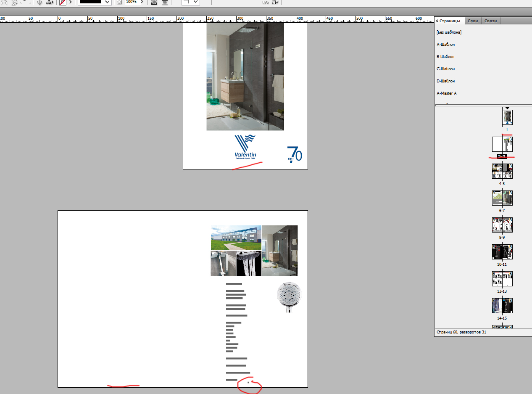Select the faucet photo on page 3
The width and height of the screenshot is (532, 394).
[x=223, y=264]
